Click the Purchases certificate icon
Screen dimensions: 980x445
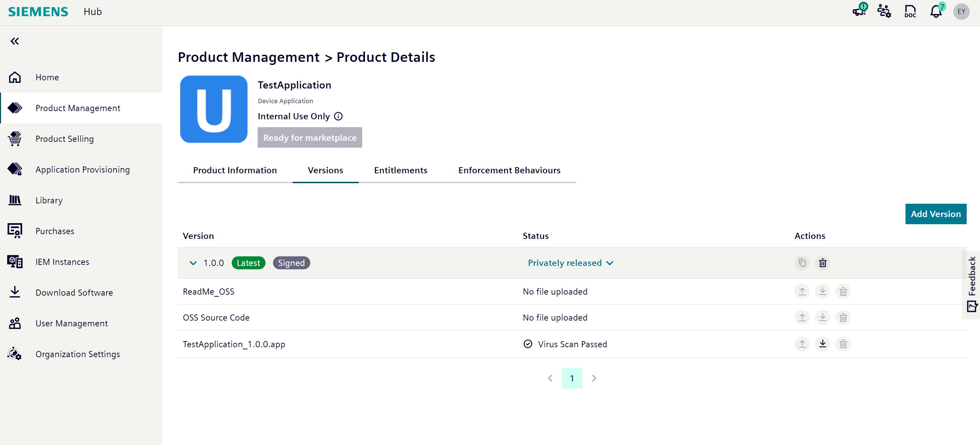15,231
